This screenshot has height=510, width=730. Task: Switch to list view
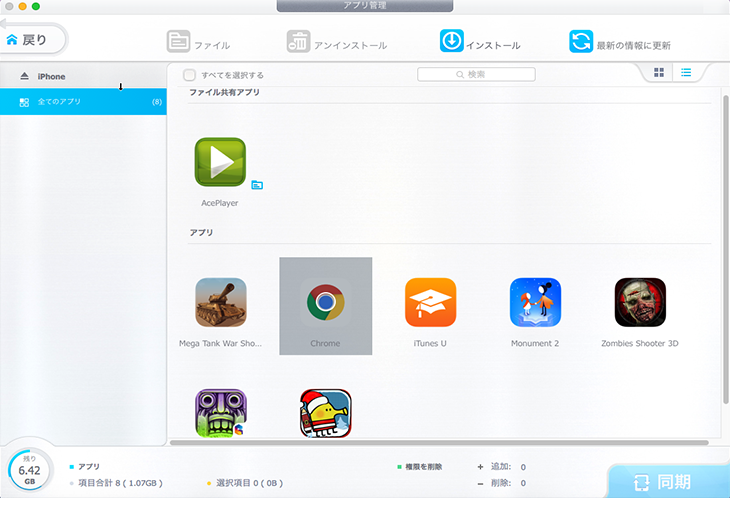coord(686,72)
